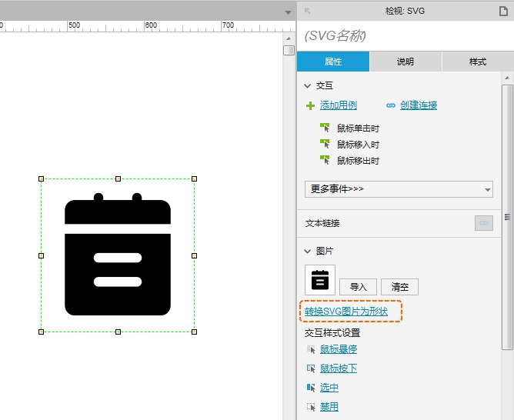Click the 导入 button

click(358, 287)
